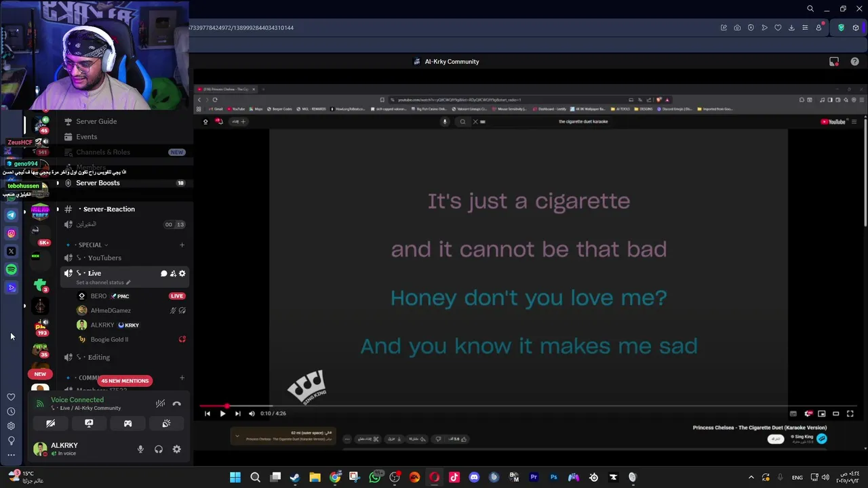Open chat icon of Live channel
Image resolution: width=868 pixels, height=488 pixels.
point(163,274)
